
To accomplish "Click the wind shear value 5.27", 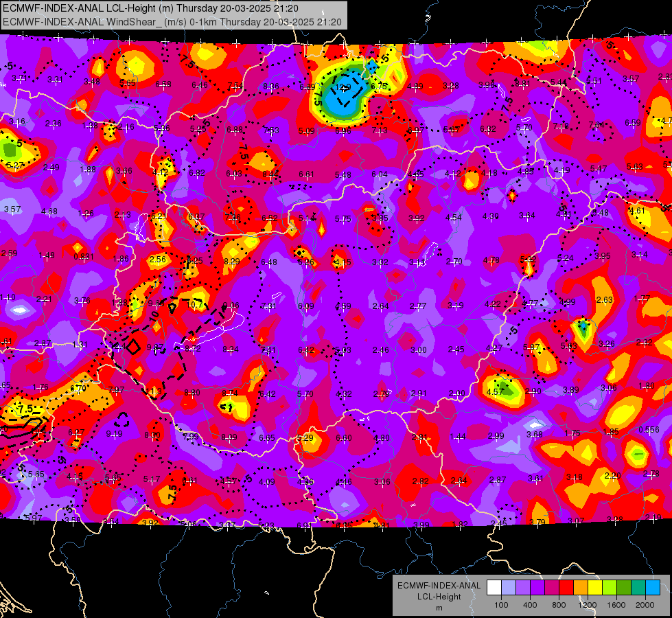I will point(15,165).
